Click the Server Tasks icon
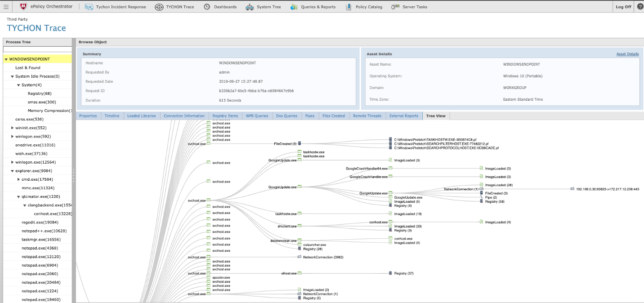The width and height of the screenshot is (644, 303). (x=395, y=7)
